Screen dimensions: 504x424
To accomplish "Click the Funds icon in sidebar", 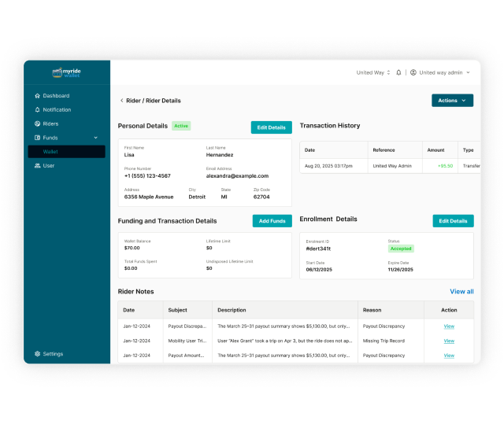I will 37,138.
